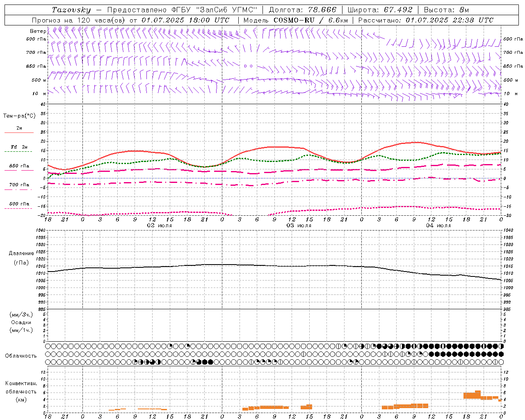This screenshot has height=420, width=525.
Task: Click the date label '03 июля'
Action: (x=299, y=226)
